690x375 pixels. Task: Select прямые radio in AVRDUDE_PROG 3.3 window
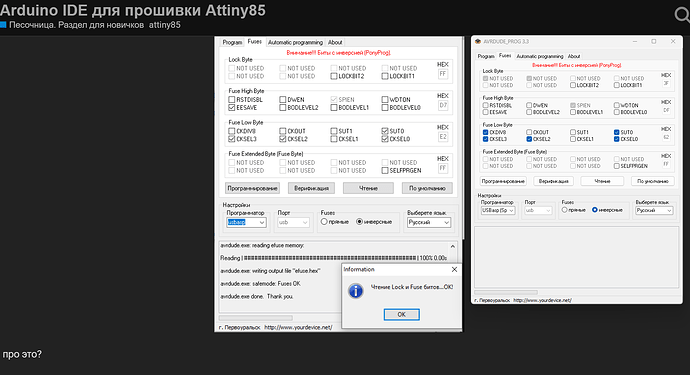coord(564,210)
